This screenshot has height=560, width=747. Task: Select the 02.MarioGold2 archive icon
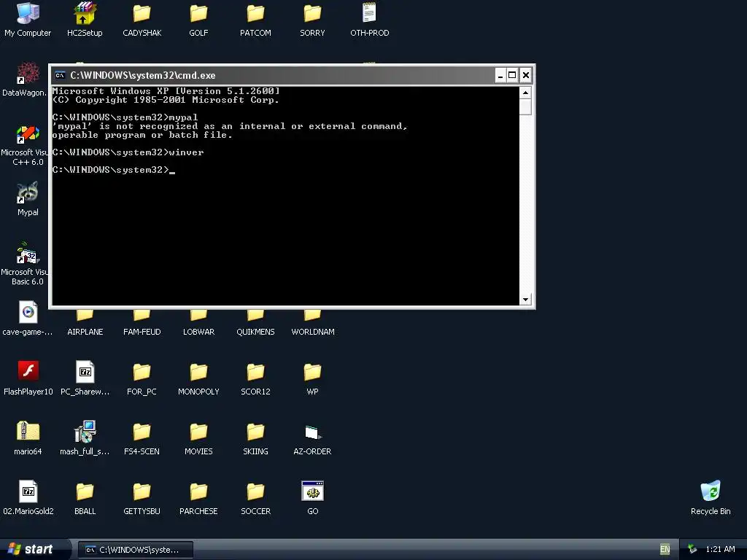click(28, 492)
